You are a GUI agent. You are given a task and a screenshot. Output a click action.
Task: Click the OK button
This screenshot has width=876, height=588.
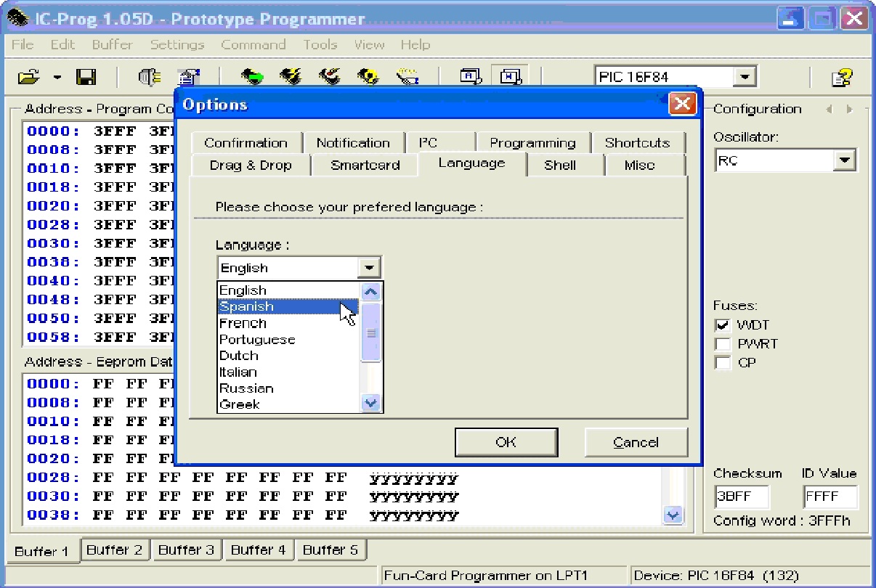506,442
